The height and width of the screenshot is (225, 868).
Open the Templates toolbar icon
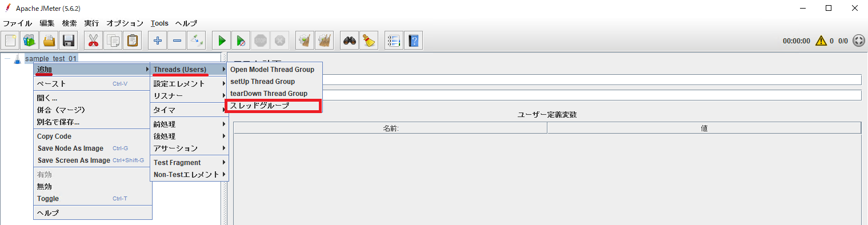click(29, 41)
